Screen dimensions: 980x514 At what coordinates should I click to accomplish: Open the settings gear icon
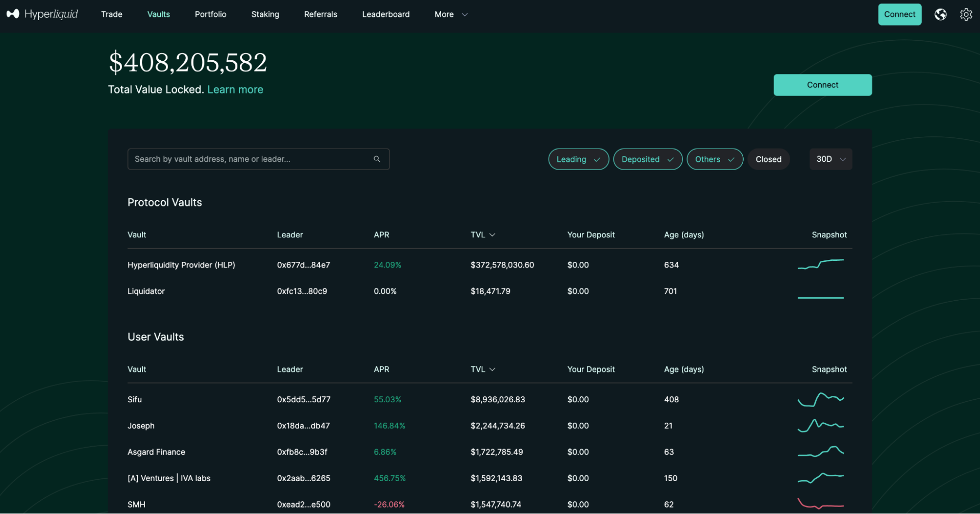966,14
